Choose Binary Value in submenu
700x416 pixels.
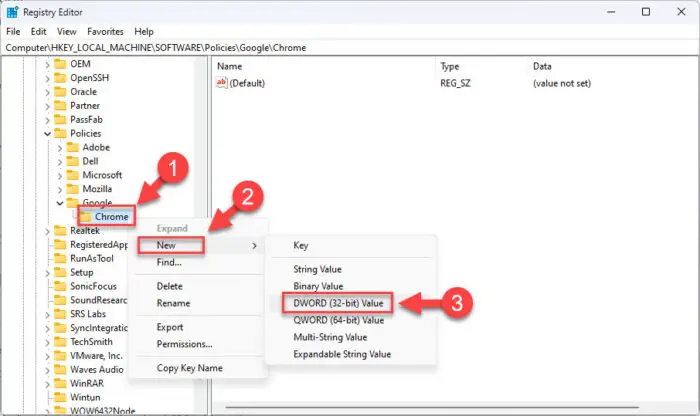[318, 286]
